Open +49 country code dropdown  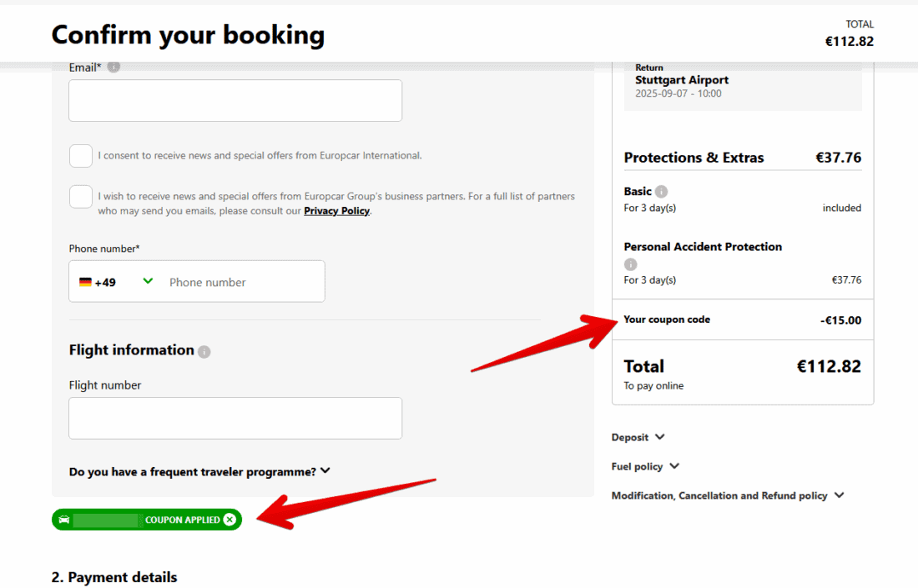tap(148, 281)
